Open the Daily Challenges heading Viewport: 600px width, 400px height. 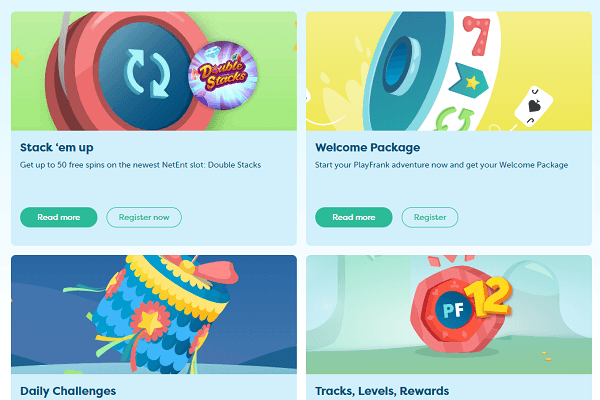pyautogui.click(x=68, y=391)
